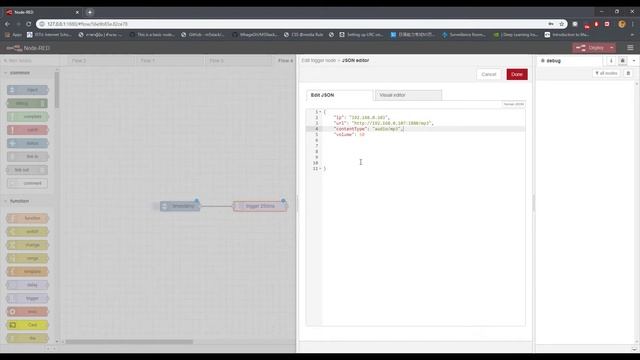Viewport: 640px width, 360px height.
Task: Switch to the Visual editor tab
Action: (408, 95)
